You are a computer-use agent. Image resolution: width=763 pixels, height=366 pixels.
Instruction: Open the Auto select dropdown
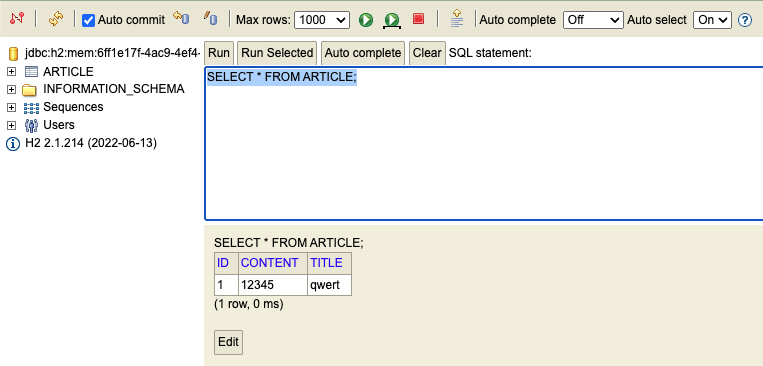712,20
